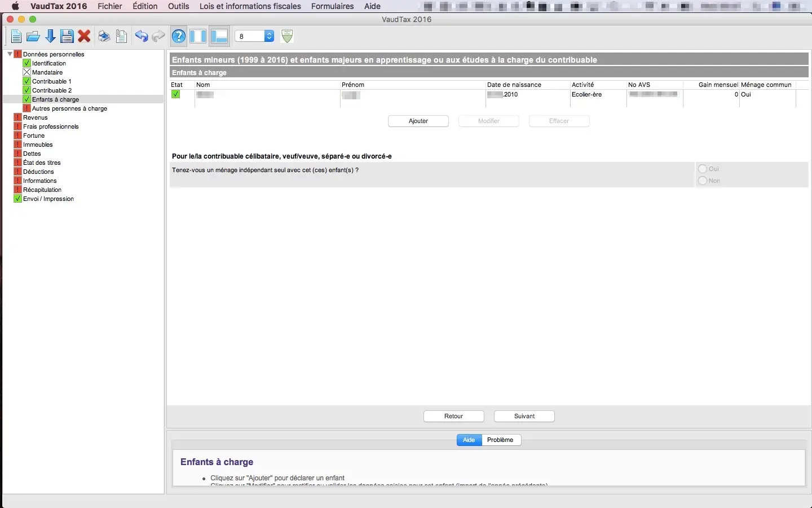This screenshot has height=508, width=812.
Task: Select Oui for independent household
Action: [x=703, y=169]
